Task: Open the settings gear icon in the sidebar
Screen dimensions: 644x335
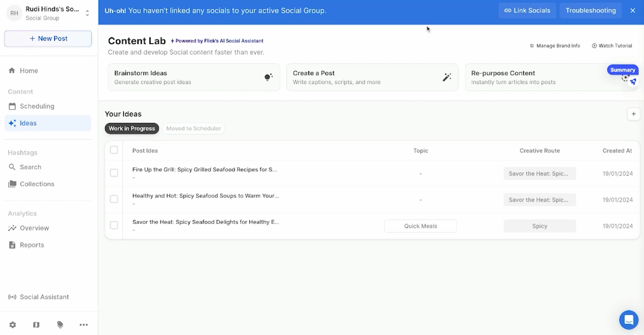Action: pyautogui.click(x=13, y=325)
